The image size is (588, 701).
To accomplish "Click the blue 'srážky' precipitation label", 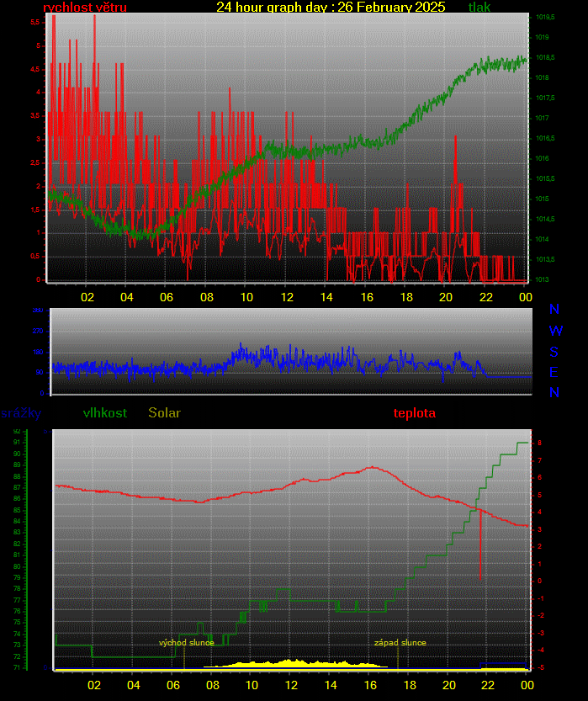I will click(21, 413).
